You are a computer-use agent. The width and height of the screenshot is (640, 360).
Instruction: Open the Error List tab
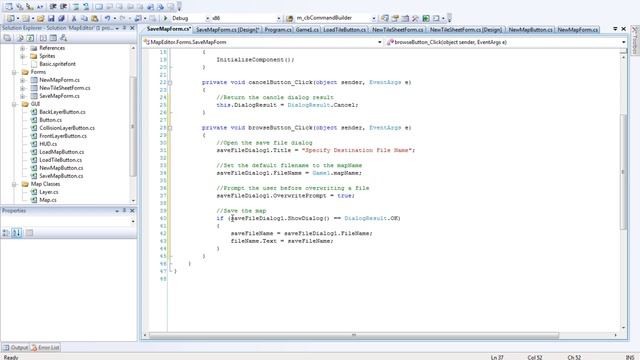click(45, 348)
